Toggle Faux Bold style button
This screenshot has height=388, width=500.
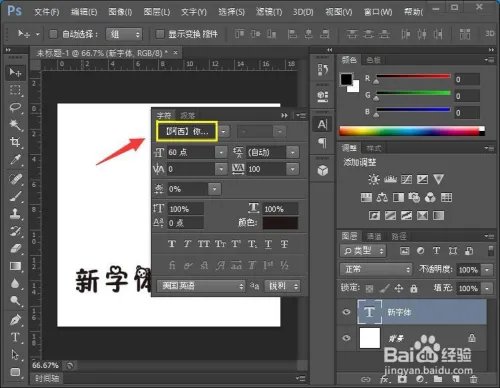(x=172, y=244)
